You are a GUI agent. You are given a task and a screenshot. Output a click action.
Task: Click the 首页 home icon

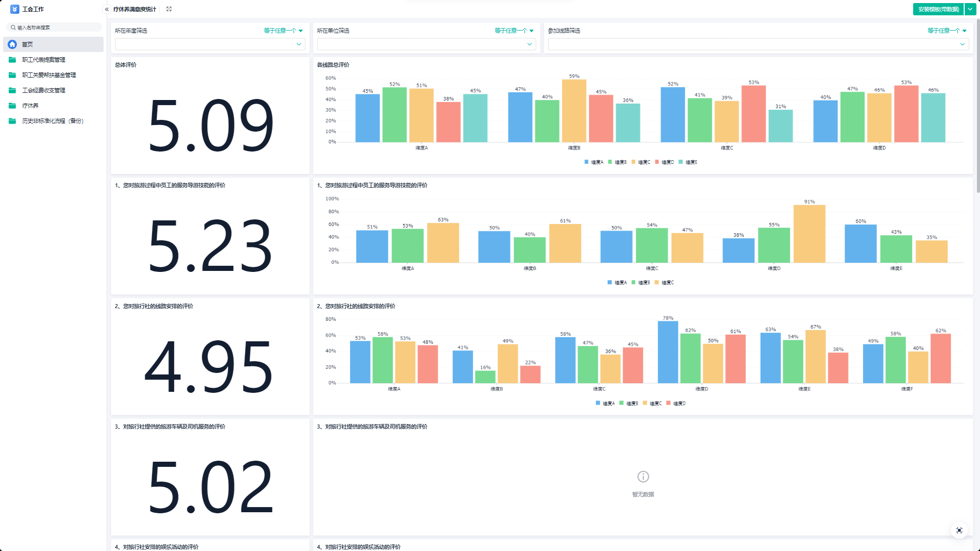[x=12, y=44]
